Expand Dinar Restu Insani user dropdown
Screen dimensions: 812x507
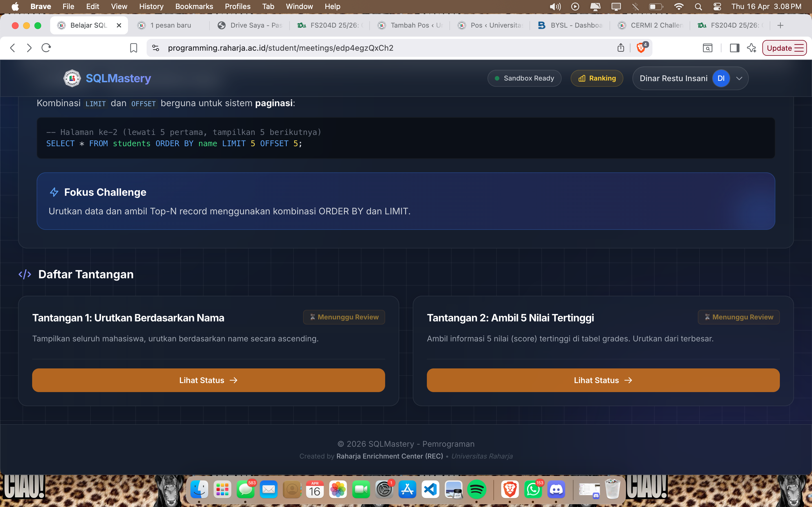pos(739,78)
